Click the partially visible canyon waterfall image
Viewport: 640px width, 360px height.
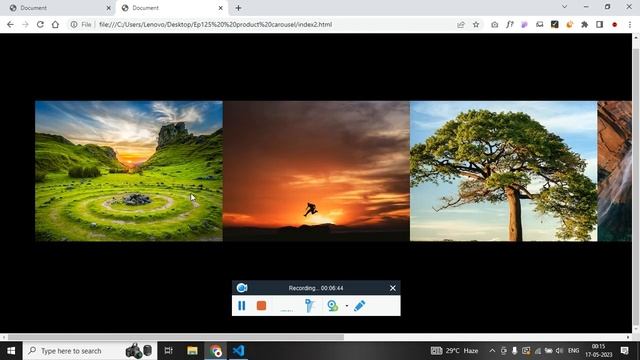615,171
